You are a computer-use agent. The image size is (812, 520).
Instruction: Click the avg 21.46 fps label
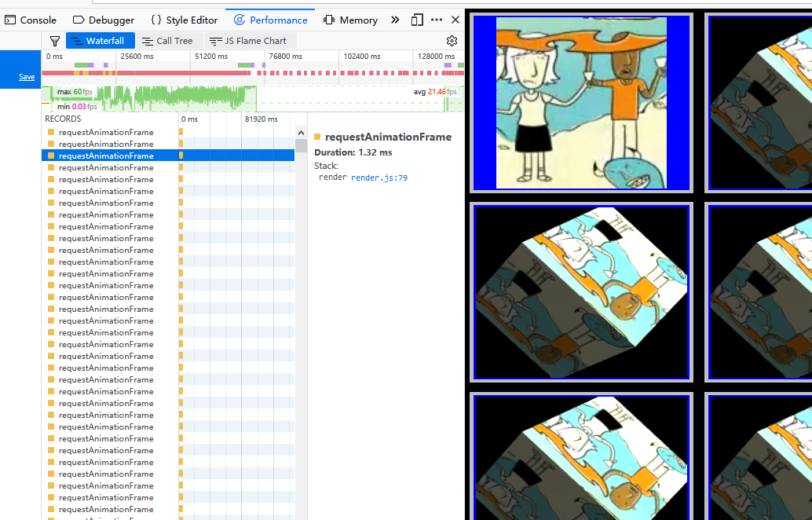click(435, 92)
